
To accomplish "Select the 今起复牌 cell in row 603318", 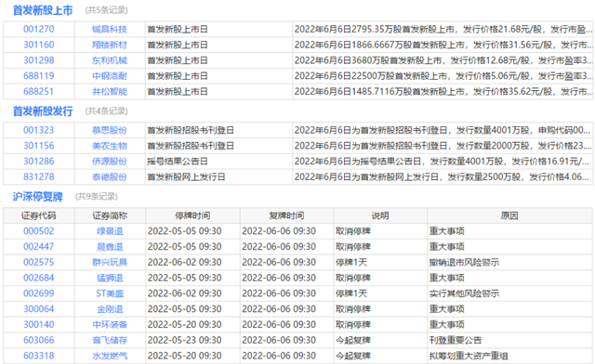I will pyautogui.click(x=380, y=356).
